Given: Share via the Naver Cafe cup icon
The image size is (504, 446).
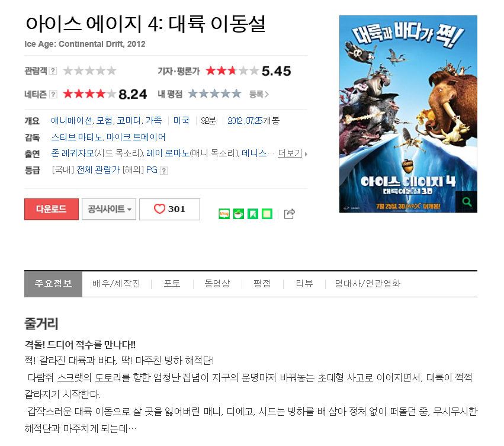Looking at the screenshot, I should pyautogui.click(x=238, y=214).
